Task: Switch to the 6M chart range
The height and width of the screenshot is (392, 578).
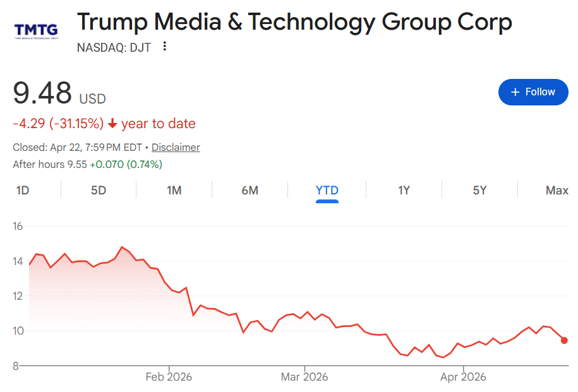Action: pyautogui.click(x=250, y=190)
